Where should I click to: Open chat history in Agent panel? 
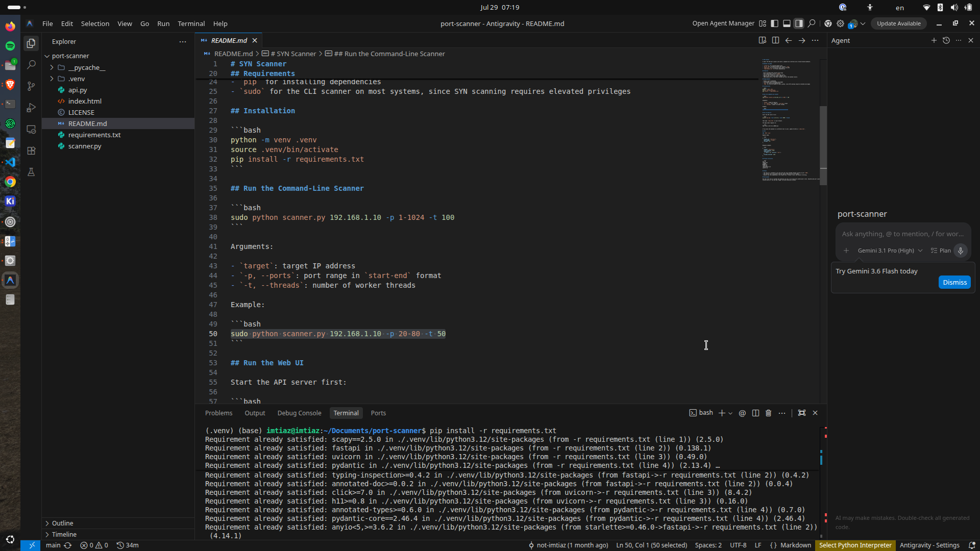pos(946,40)
